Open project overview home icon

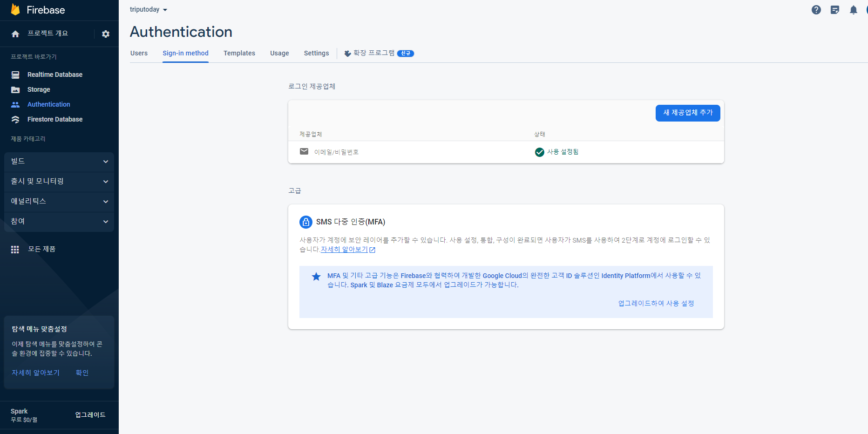pyautogui.click(x=15, y=34)
